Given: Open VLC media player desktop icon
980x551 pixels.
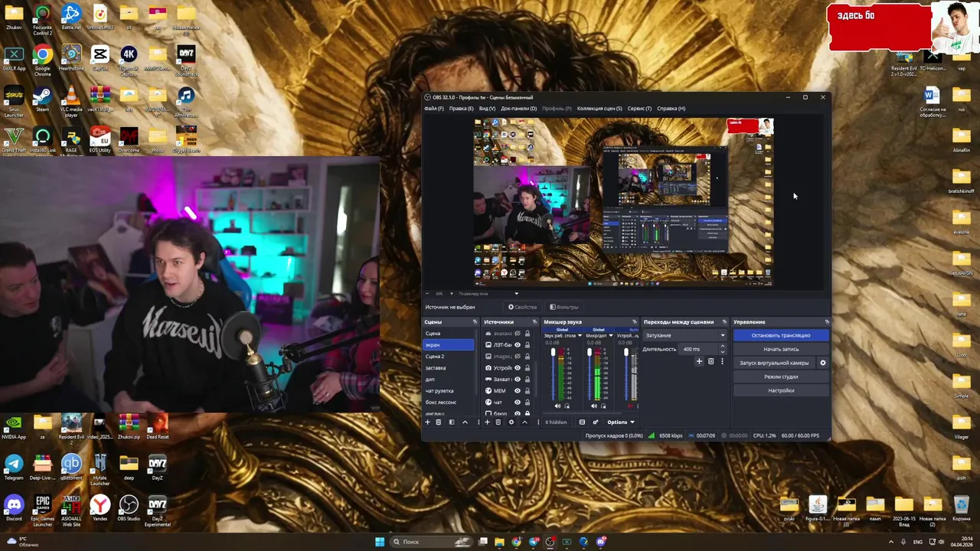Looking at the screenshot, I should coord(71,101).
